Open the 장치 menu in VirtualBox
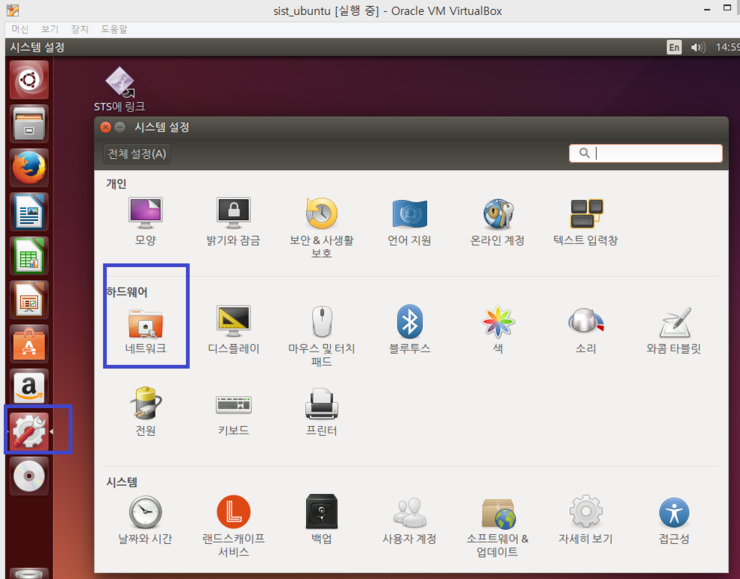Screen dimensions: 740x579 (79, 29)
